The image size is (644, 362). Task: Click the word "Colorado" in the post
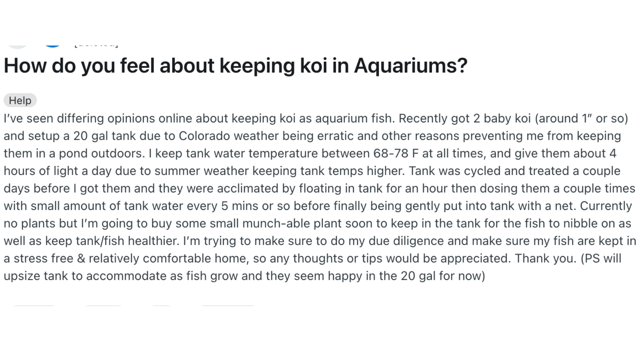pyautogui.click(x=204, y=136)
